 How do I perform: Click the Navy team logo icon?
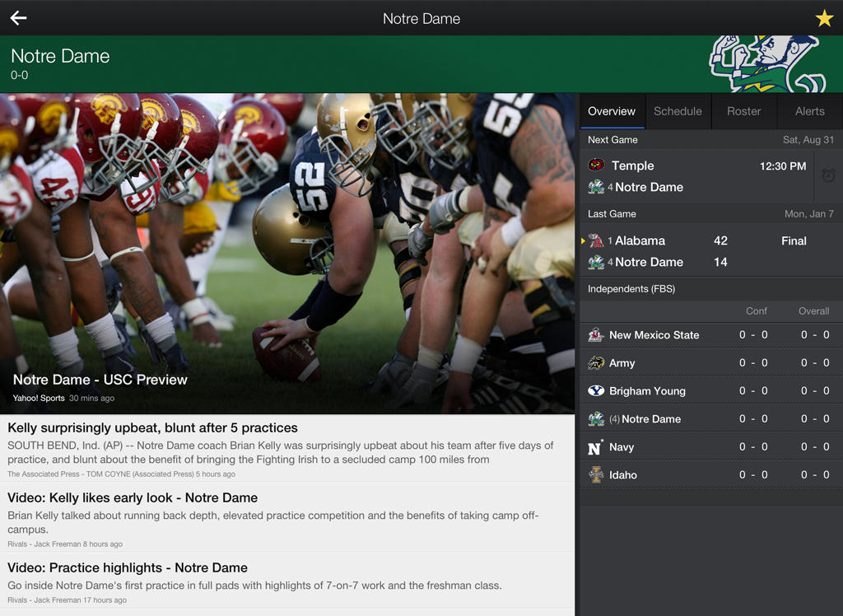pos(596,447)
